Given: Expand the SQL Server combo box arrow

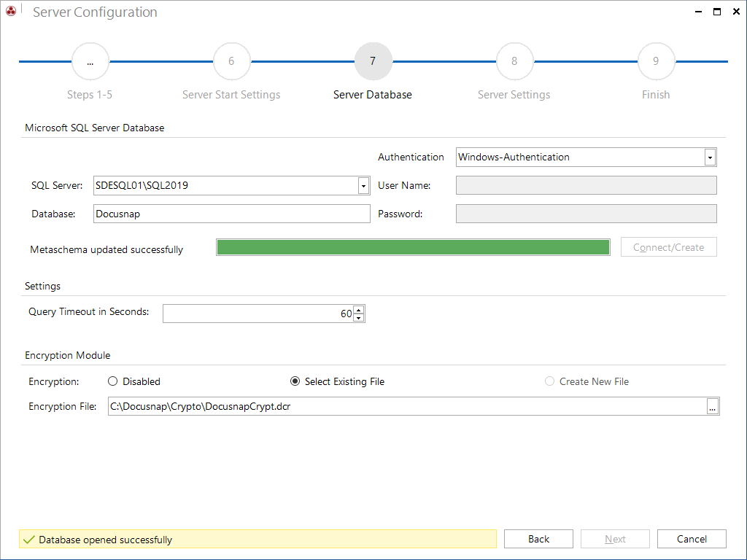Looking at the screenshot, I should pos(363,186).
